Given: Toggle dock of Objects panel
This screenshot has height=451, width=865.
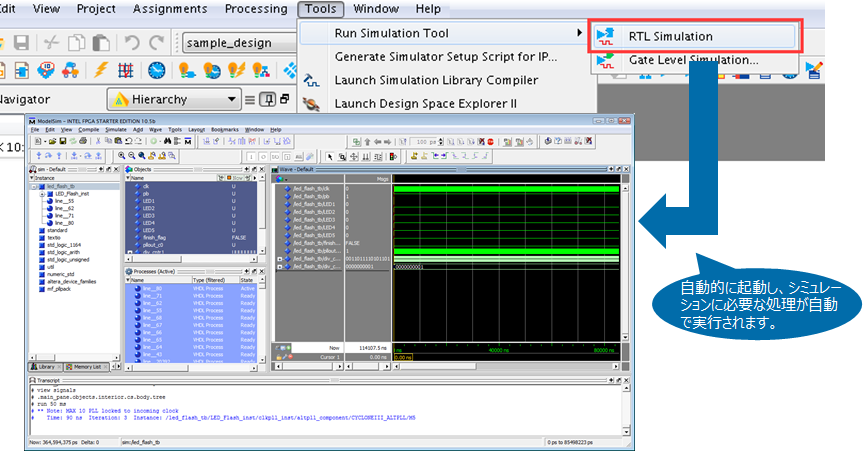Looking at the screenshot, I should [x=254, y=170].
